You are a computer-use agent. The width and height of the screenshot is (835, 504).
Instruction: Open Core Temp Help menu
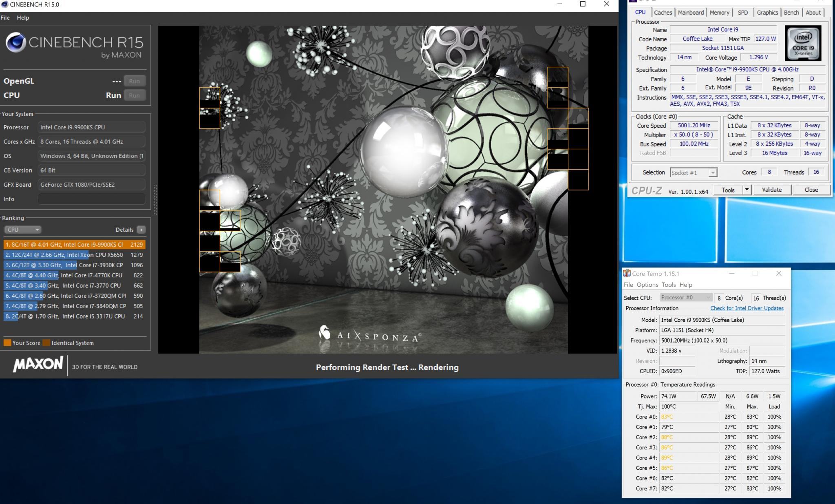click(x=686, y=285)
